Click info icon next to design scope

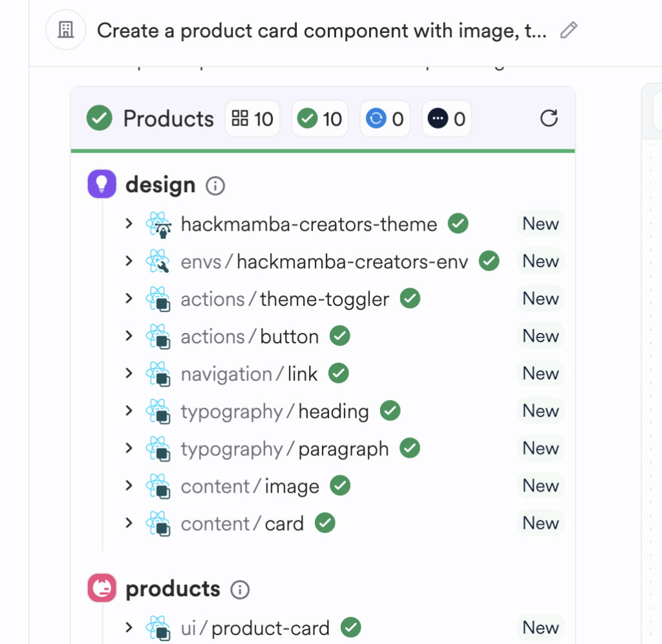point(215,186)
